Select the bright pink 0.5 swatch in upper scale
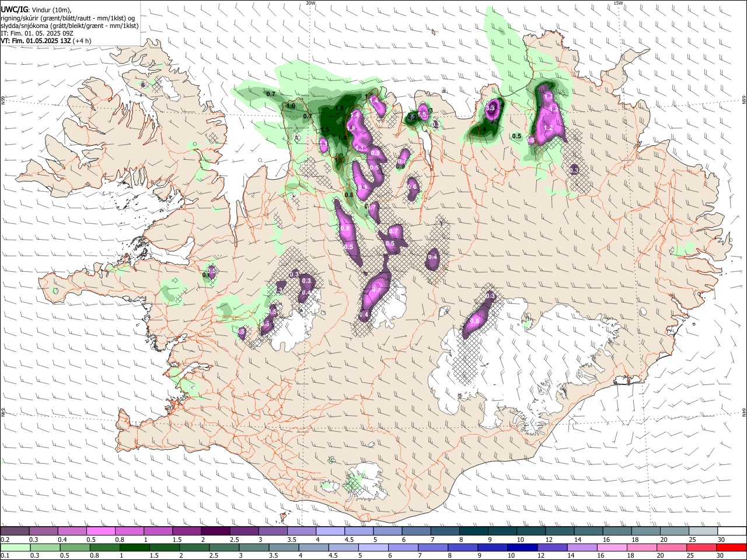Viewport: 747px width, 560px height. pyautogui.click(x=100, y=531)
